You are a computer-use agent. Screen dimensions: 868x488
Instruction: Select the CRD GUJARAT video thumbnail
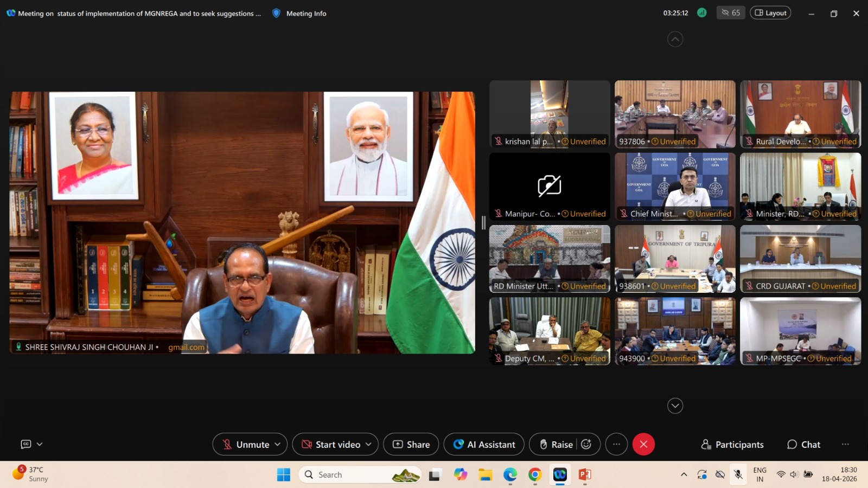800,259
